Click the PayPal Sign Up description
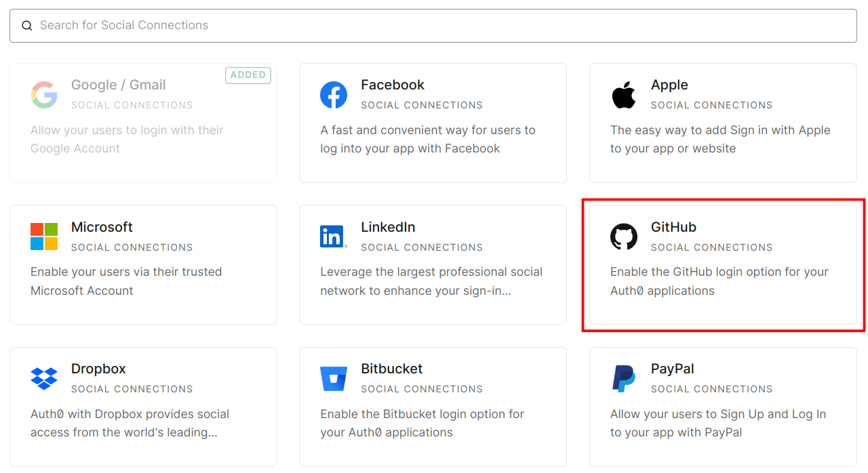This screenshot has width=868, height=473. [x=718, y=423]
